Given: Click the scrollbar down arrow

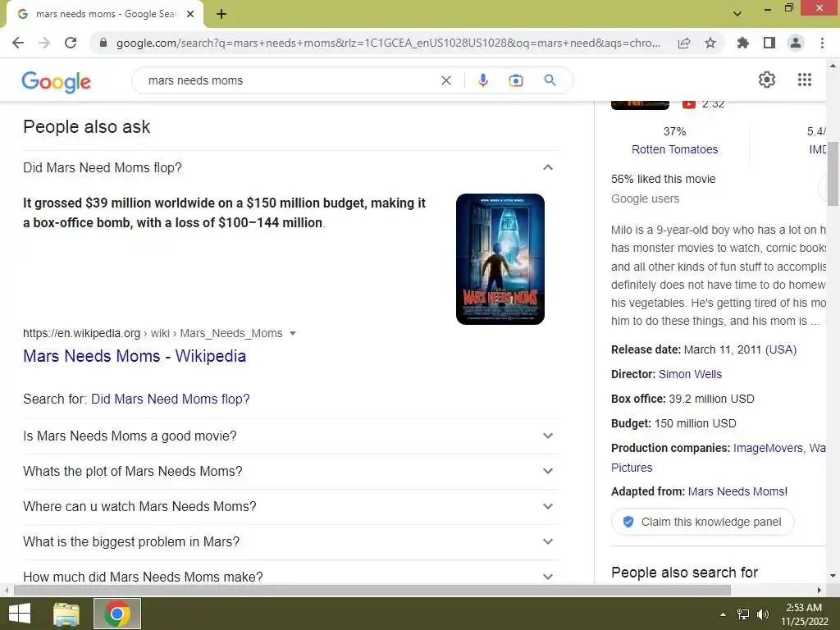Looking at the screenshot, I should (x=833, y=576).
